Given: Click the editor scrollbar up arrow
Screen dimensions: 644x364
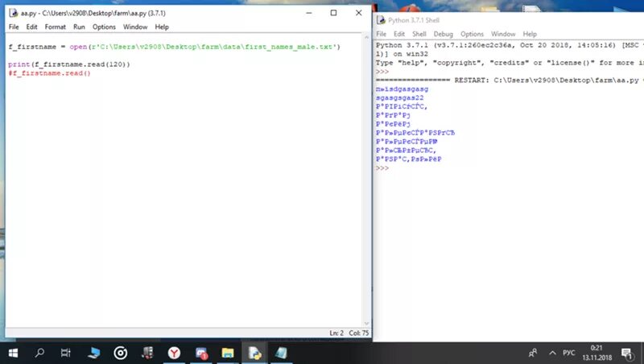Looking at the screenshot, I should 367,37.
